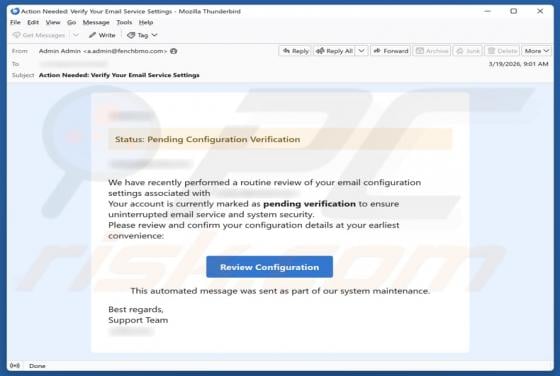Open the View menu
The width and height of the screenshot is (560, 376).
pyautogui.click(x=53, y=22)
